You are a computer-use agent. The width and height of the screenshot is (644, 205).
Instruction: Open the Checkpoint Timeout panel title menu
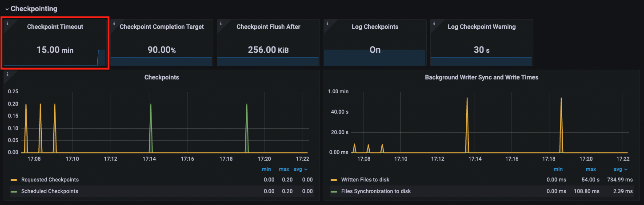click(55, 27)
